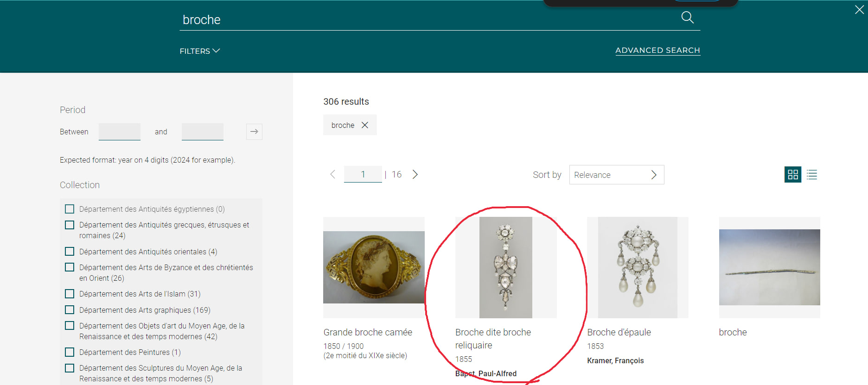The width and height of the screenshot is (868, 385).
Task: Check Sculptures du Moyen Age
Action: [x=70, y=368]
